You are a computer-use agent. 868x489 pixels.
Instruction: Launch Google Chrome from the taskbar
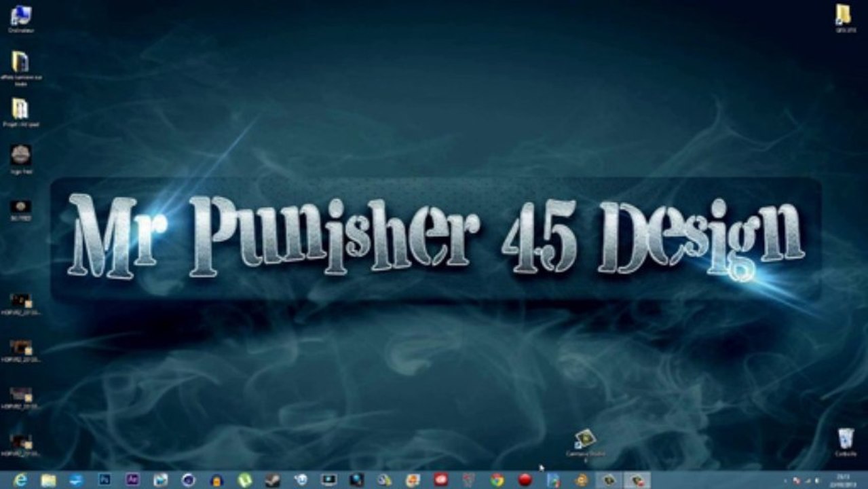[497, 480]
